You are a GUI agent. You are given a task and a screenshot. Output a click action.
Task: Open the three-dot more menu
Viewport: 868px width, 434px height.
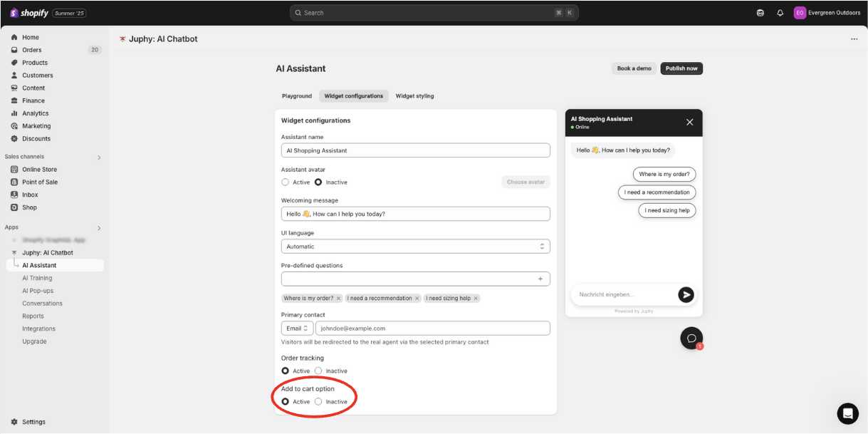(x=854, y=39)
